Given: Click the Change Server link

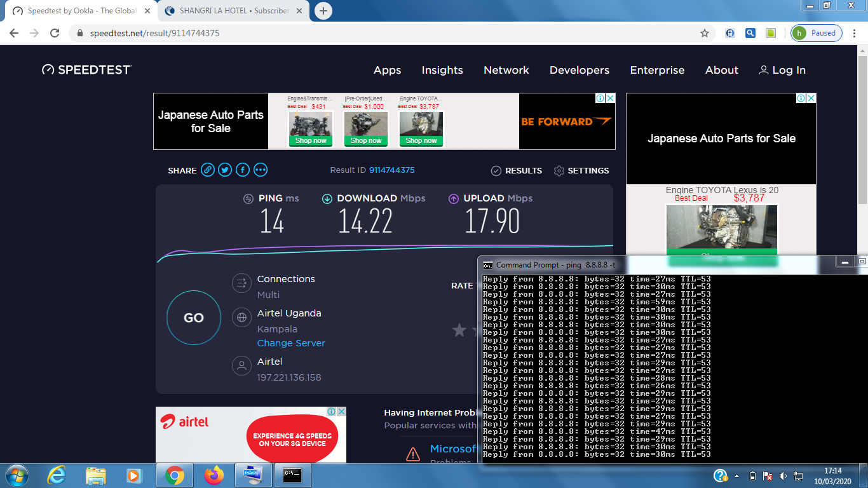Looking at the screenshot, I should (291, 343).
